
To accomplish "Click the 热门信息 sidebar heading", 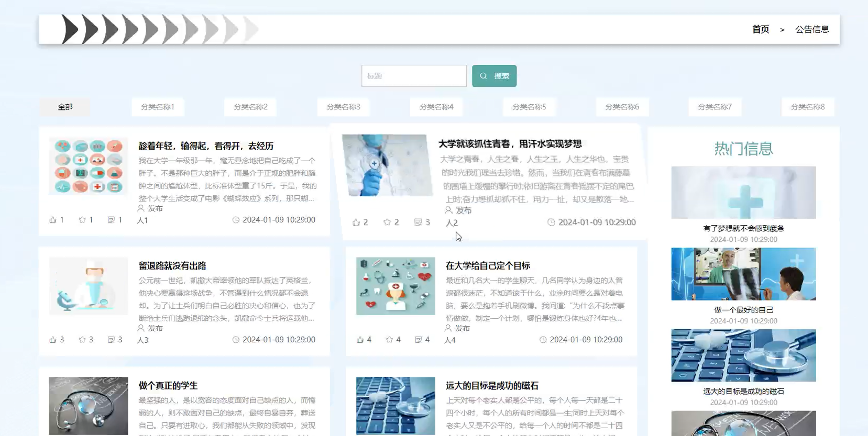I will [x=743, y=149].
